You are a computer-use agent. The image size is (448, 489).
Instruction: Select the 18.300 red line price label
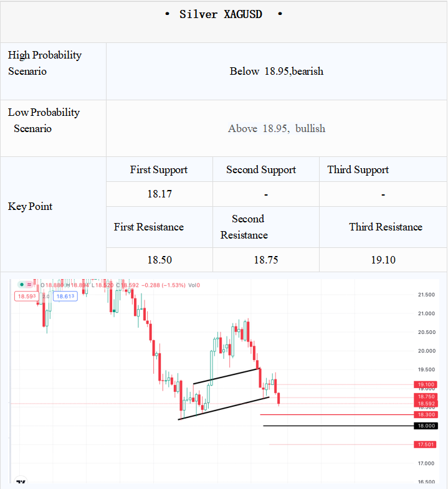click(426, 414)
